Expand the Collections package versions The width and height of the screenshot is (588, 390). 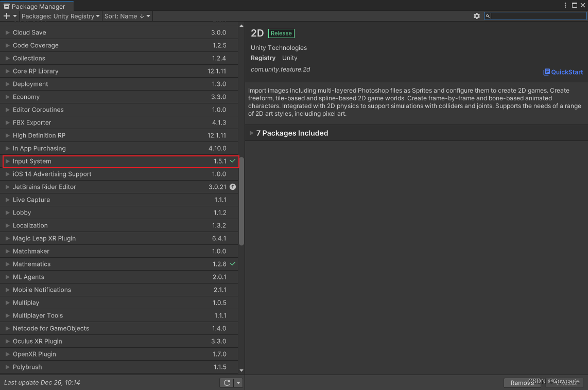tap(7, 58)
